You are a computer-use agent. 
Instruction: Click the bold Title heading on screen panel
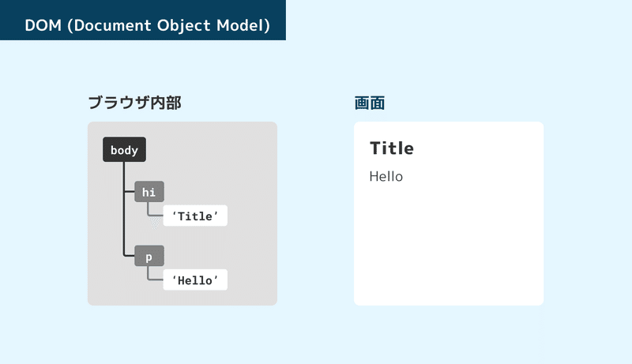[392, 148]
